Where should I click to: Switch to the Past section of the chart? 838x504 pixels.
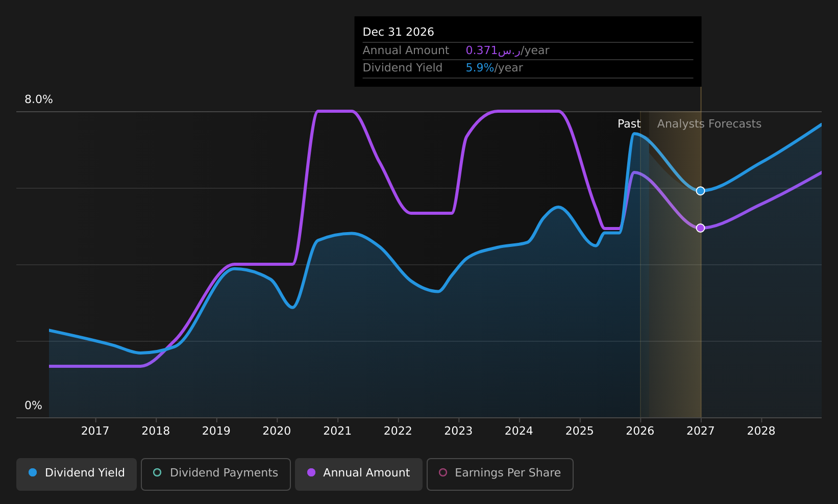pos(629,123)
